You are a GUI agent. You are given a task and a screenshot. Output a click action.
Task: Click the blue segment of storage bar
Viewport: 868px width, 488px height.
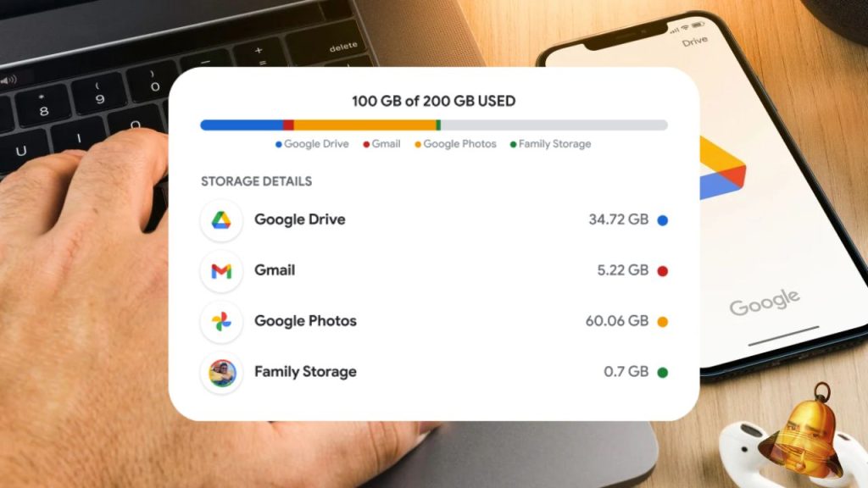coord(242,125)
